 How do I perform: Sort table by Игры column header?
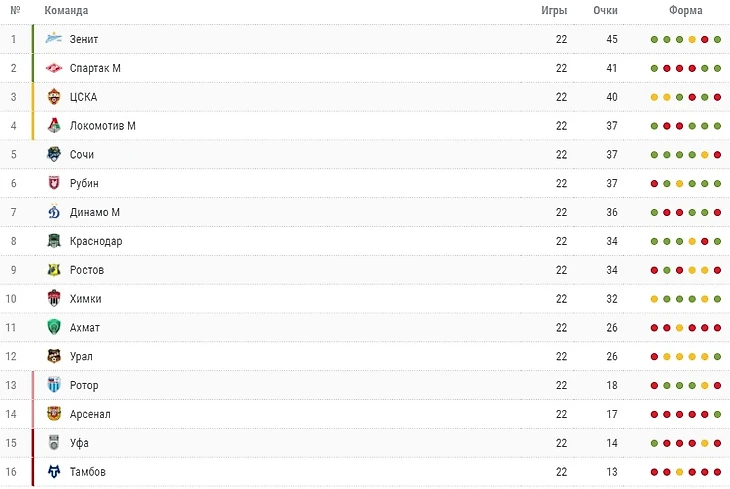(554, 10)
